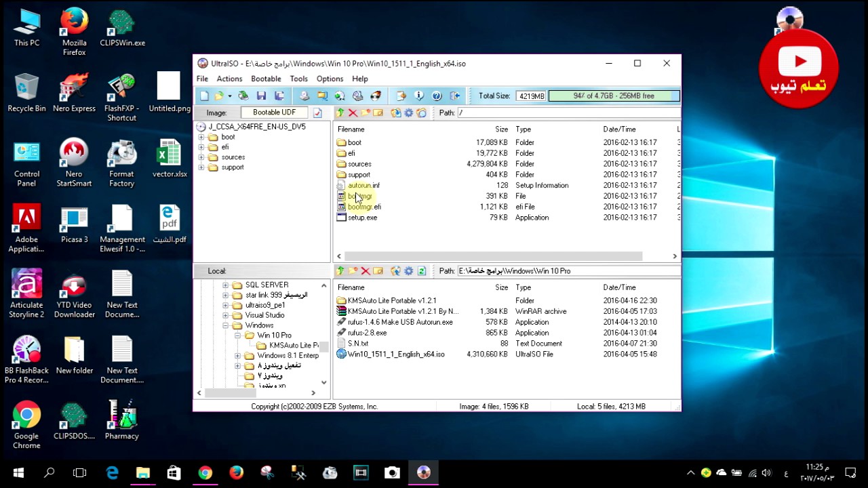Click the Save As toolbar icon
Image resolution: width=868 pixels, height=488 pixels.
279,96
